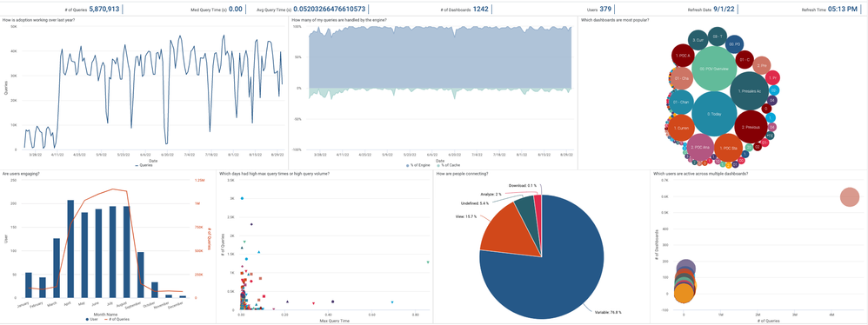
Task: Click the '1. Curren' orange bubble
Action: pyautogui.click(x=681, y=128)
